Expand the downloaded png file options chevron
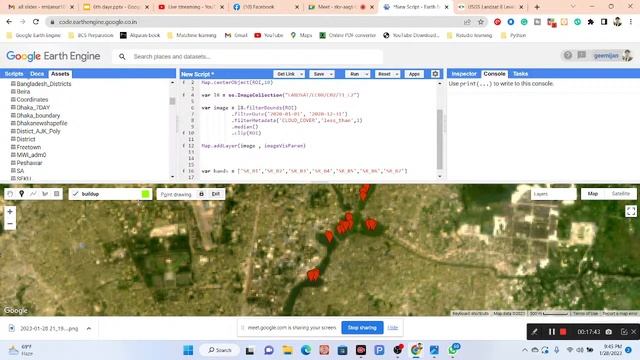The height and width of the screenshot is (360, 640). pyautogui.click(x=89, y=328)
